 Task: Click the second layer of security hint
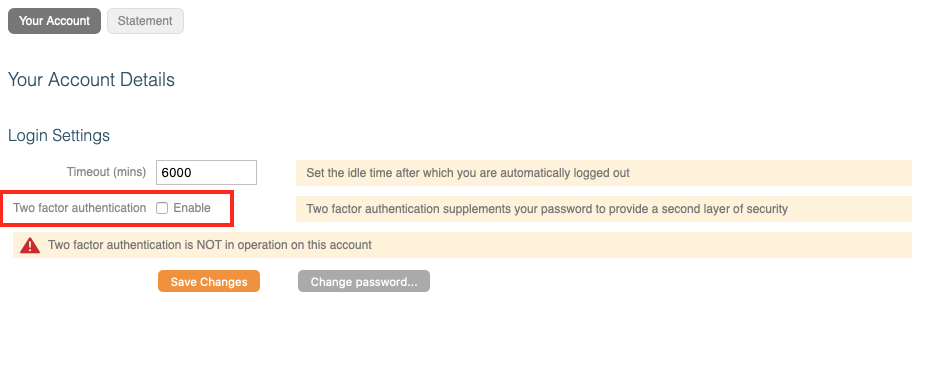tap(603, 209)
